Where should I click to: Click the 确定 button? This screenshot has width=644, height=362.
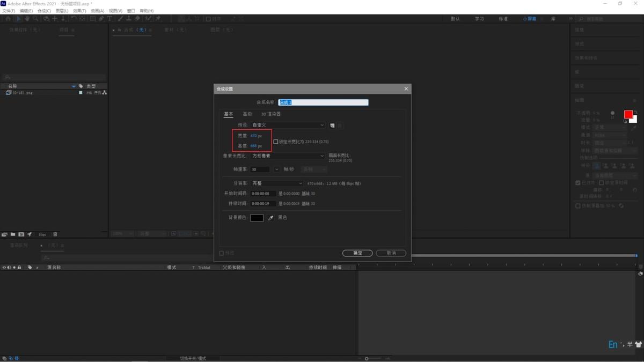357,253
